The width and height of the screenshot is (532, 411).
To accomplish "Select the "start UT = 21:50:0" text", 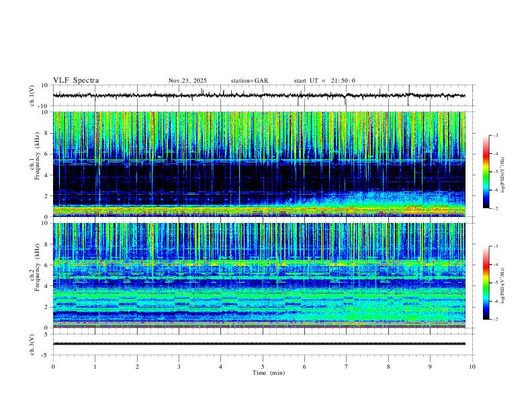I will (324, 81).
